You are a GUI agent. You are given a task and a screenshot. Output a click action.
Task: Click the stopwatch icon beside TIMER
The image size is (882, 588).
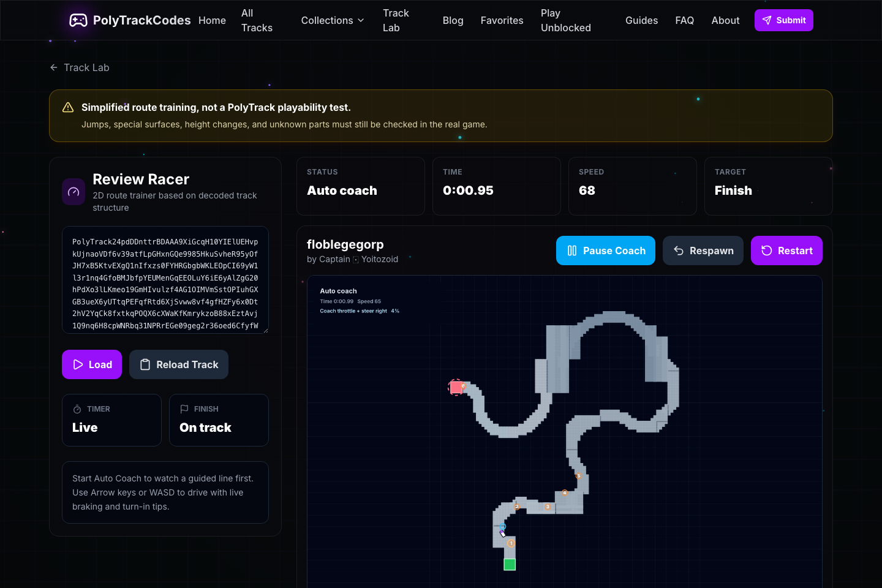click(x=77, y=409)
